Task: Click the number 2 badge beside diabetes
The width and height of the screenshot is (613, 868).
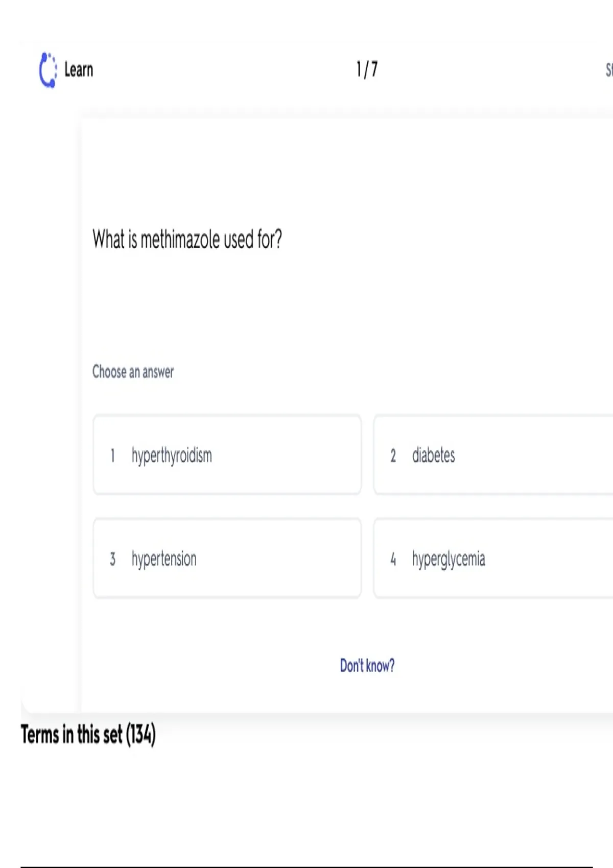Action: [x=393, y=455]
